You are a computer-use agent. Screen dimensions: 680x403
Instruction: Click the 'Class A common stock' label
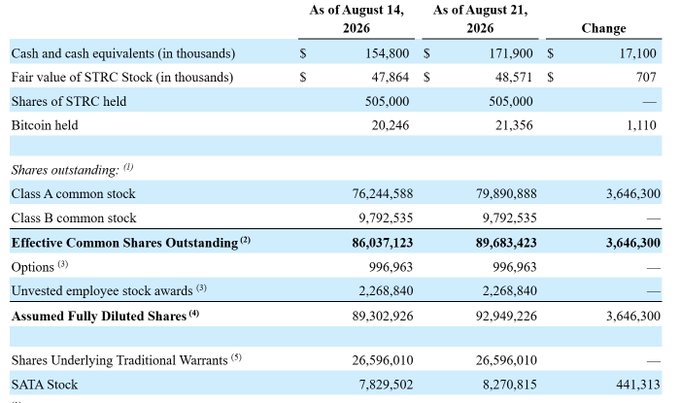coord(73,193)
